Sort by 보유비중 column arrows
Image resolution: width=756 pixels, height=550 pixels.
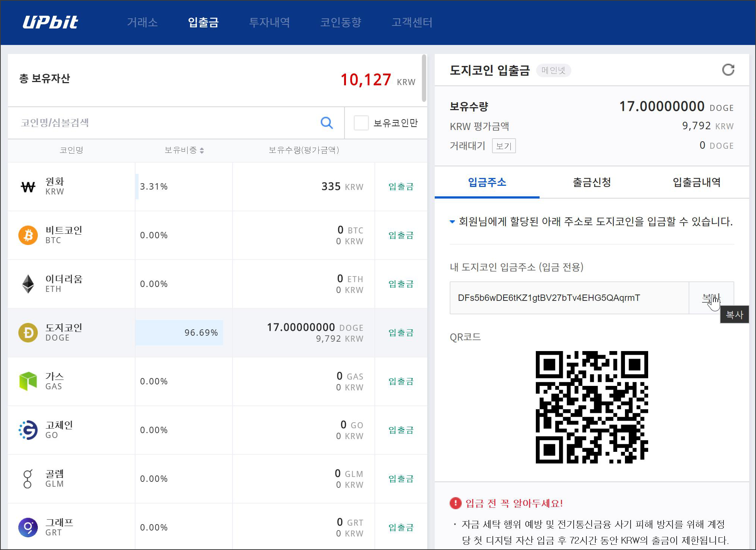coord(202,150)
